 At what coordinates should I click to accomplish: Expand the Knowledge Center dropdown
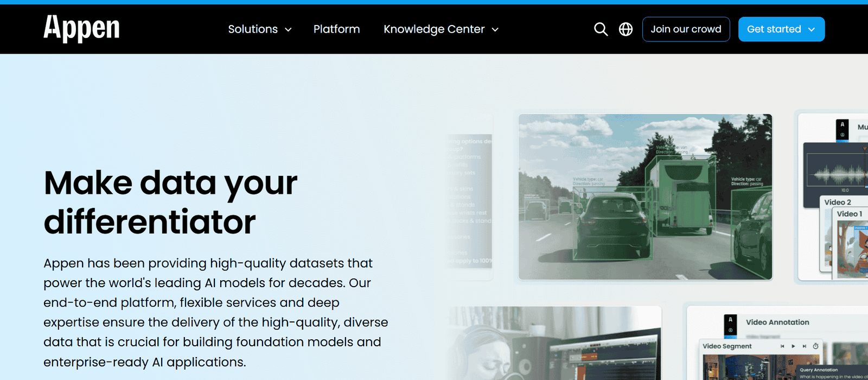point(441,29)
